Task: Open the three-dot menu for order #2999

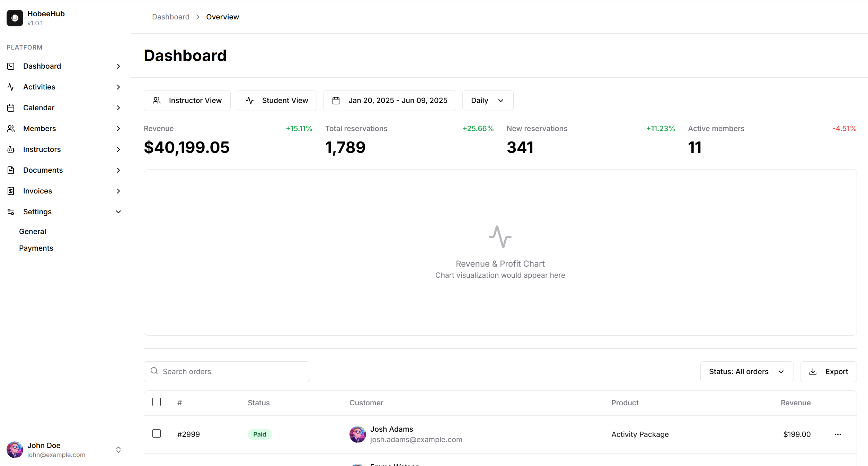Action: (x=838, y=434)
